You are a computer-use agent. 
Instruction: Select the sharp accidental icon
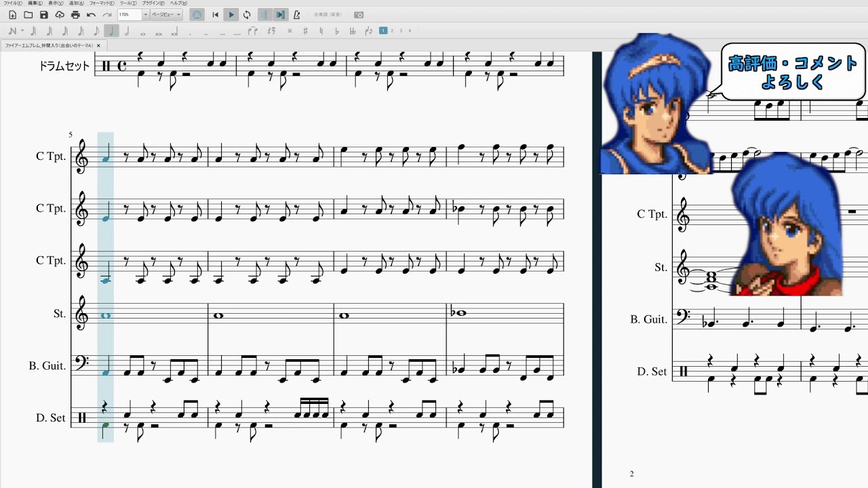click(305, 30)
